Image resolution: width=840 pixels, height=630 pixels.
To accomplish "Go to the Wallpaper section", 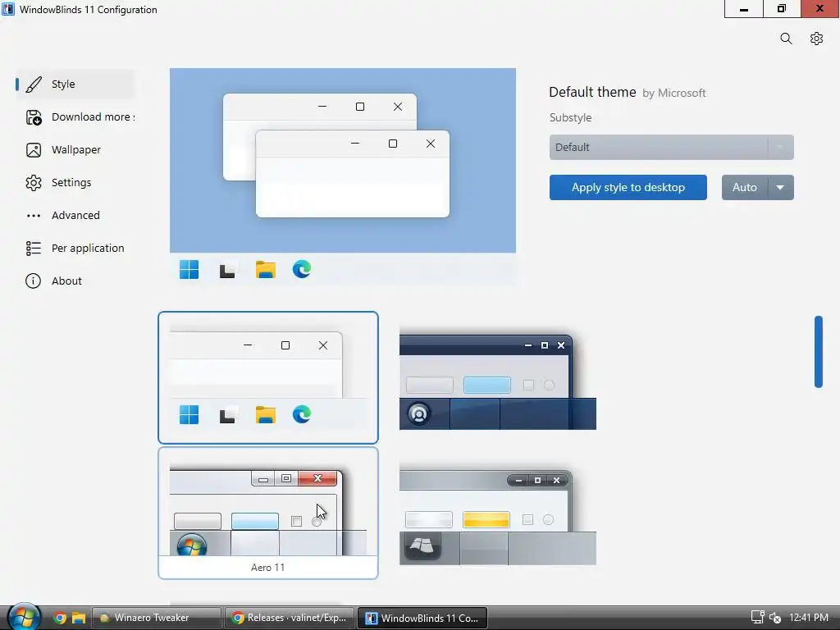I will tap(75, 150).
